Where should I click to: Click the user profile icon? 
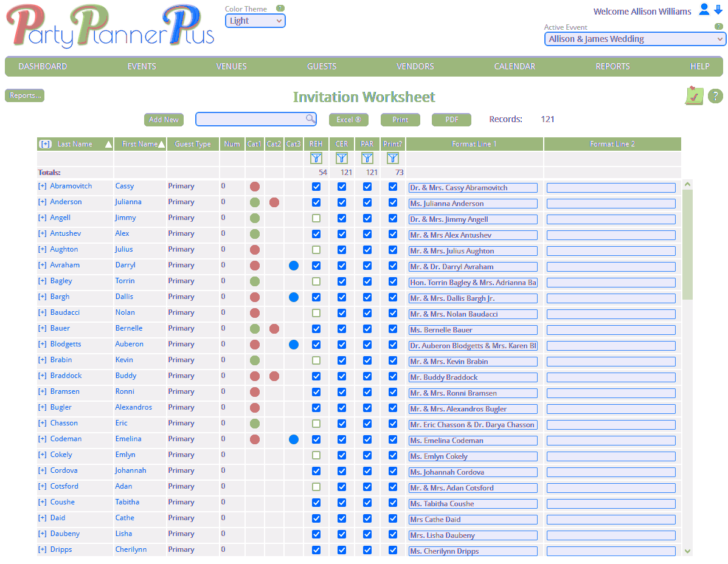[x=704, y=10]
